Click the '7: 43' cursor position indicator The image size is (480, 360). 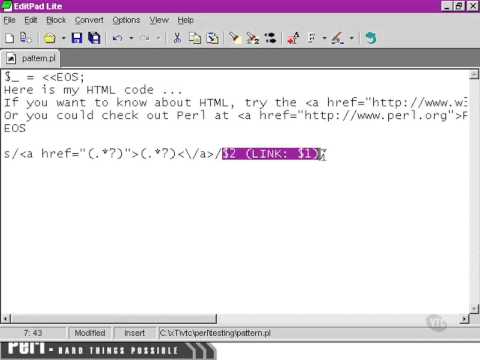click(33, 333)
